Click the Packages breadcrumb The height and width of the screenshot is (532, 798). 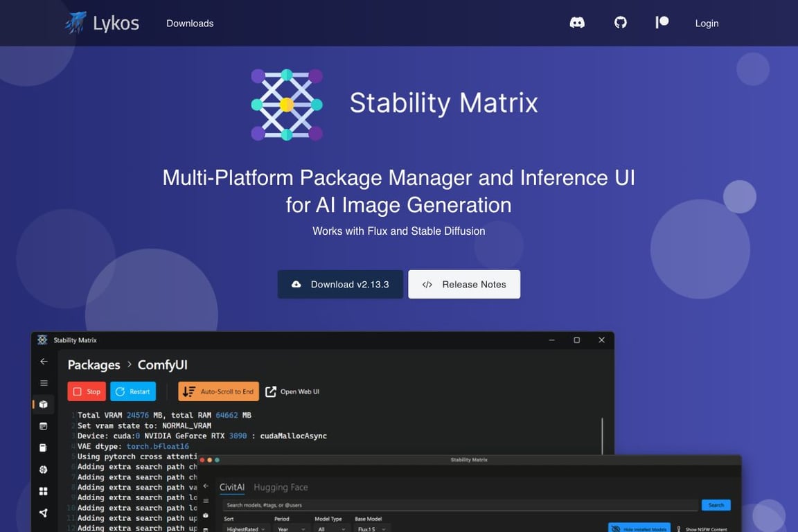[x=94, y=365]
